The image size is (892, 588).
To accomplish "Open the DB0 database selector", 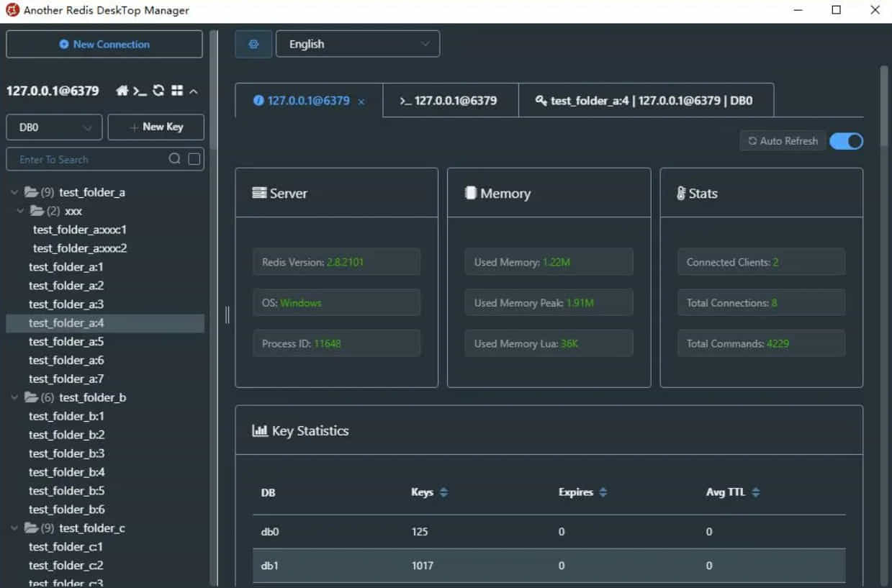I will coord(54,127).
